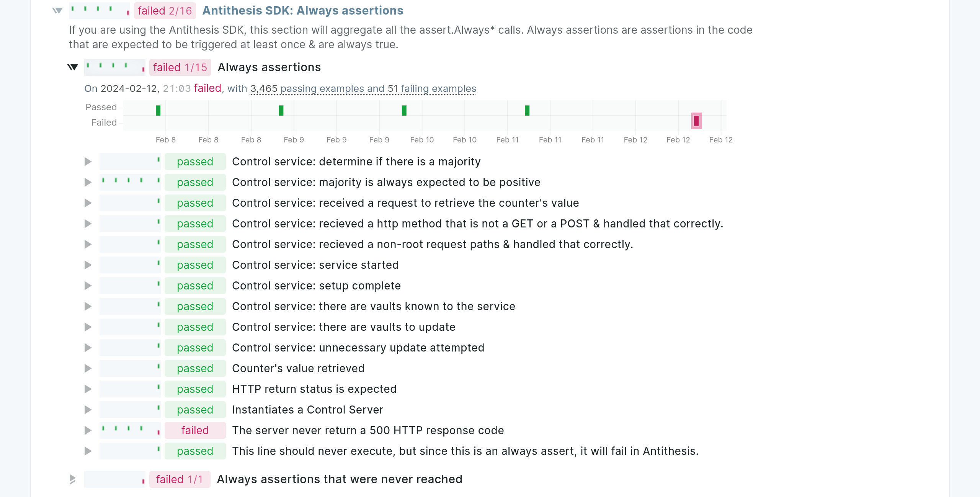
Task: Click the 'failed 1/15' status badge
Action: click(x=180, y=67)
